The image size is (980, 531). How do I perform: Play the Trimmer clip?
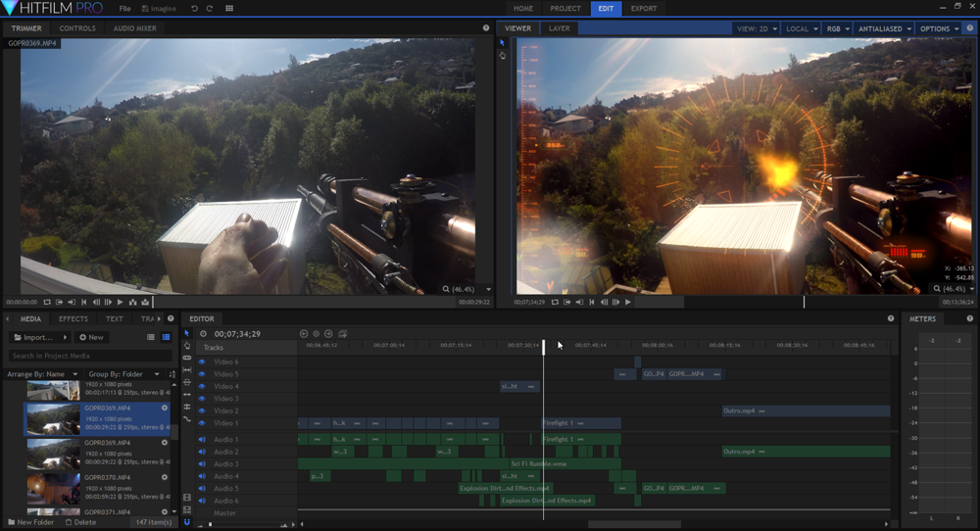(x=120, y=303)
